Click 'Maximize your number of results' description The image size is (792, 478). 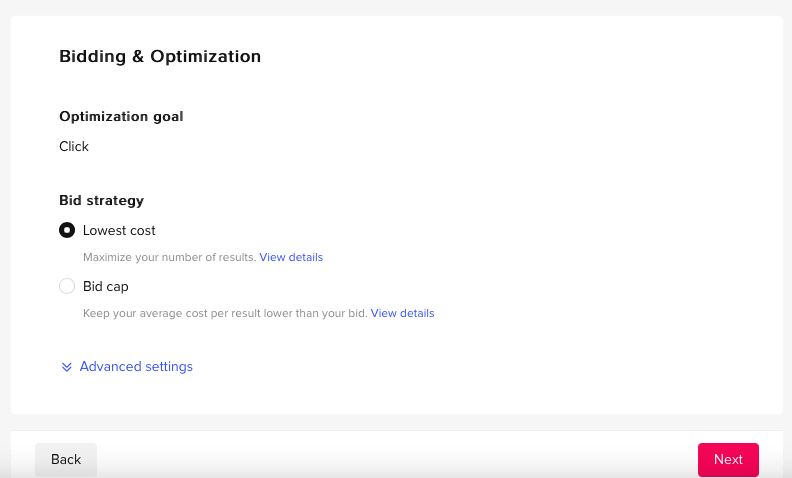(170, 257)
